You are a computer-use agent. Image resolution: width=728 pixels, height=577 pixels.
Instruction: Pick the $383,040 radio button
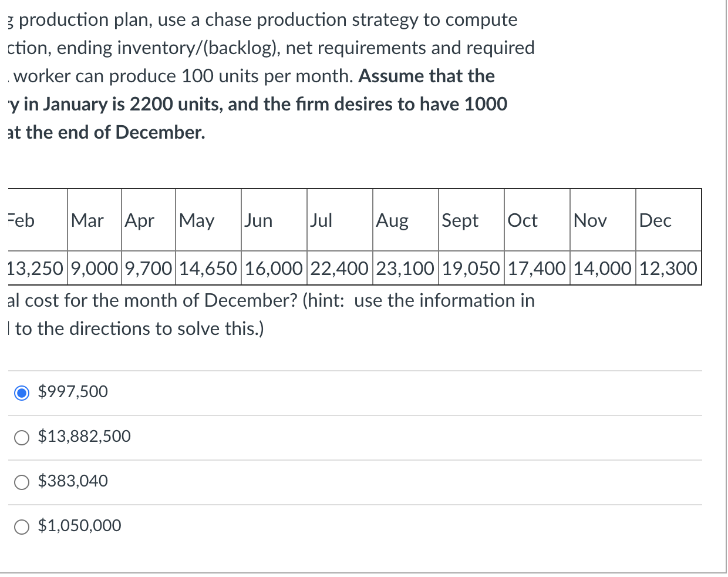coord(22,482)
